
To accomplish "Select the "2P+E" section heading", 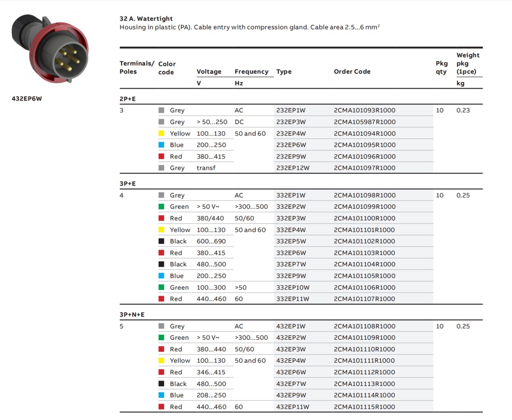I will coord(128,99).
